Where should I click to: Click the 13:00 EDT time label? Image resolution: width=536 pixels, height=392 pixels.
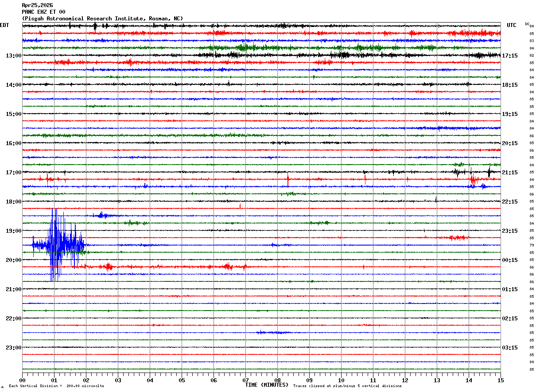tap(14, 56)
